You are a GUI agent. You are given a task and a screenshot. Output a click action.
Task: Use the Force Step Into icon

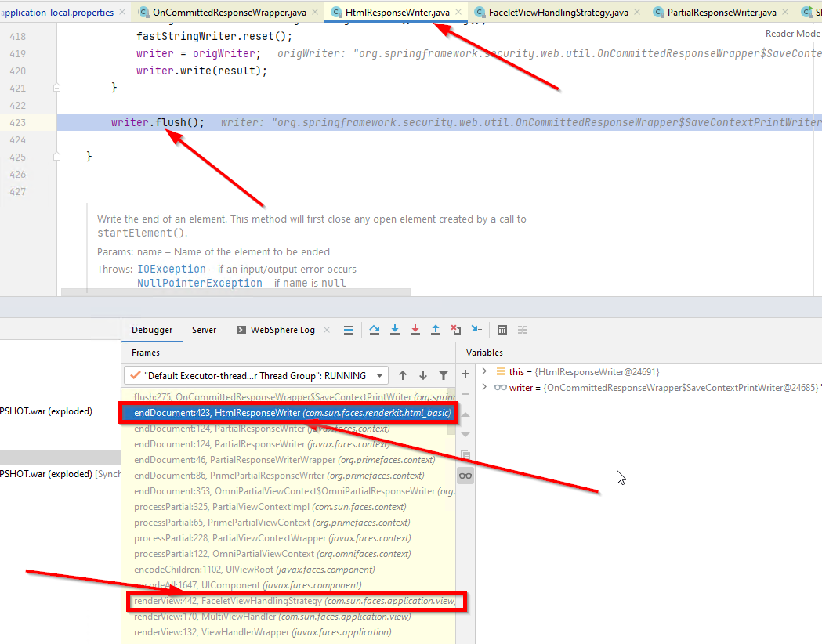tap(415, 330)
